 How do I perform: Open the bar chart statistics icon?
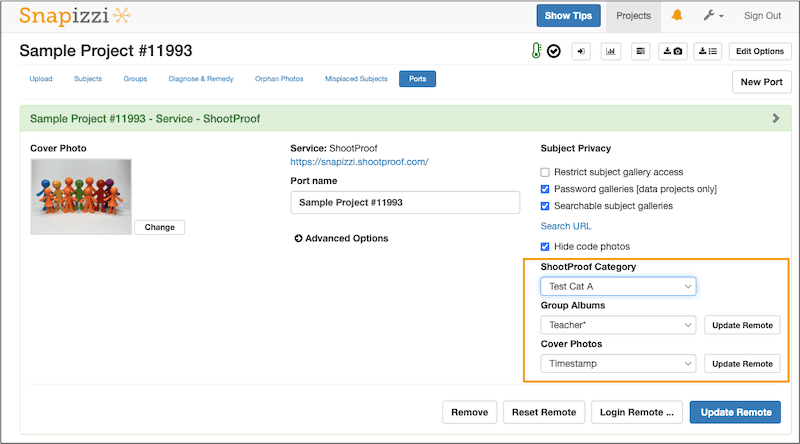(x=610, y=51)
